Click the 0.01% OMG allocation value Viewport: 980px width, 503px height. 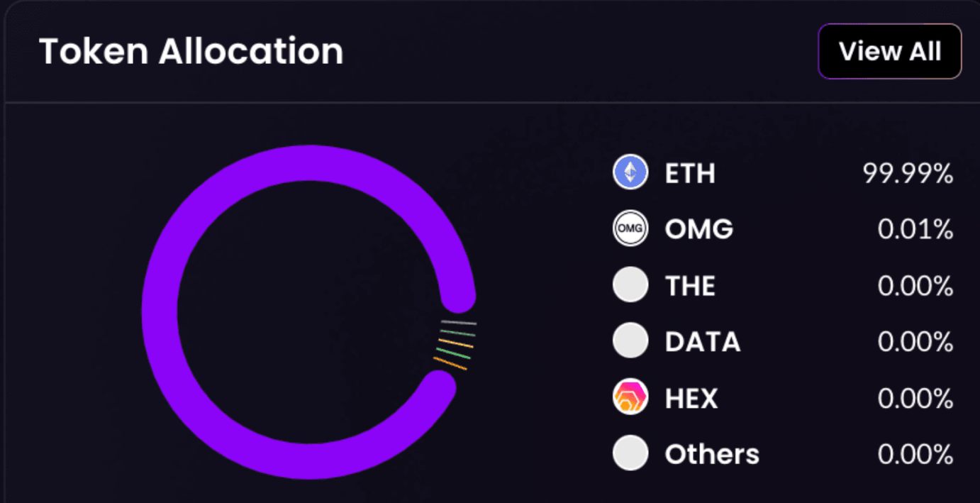(x=915, y=229)
